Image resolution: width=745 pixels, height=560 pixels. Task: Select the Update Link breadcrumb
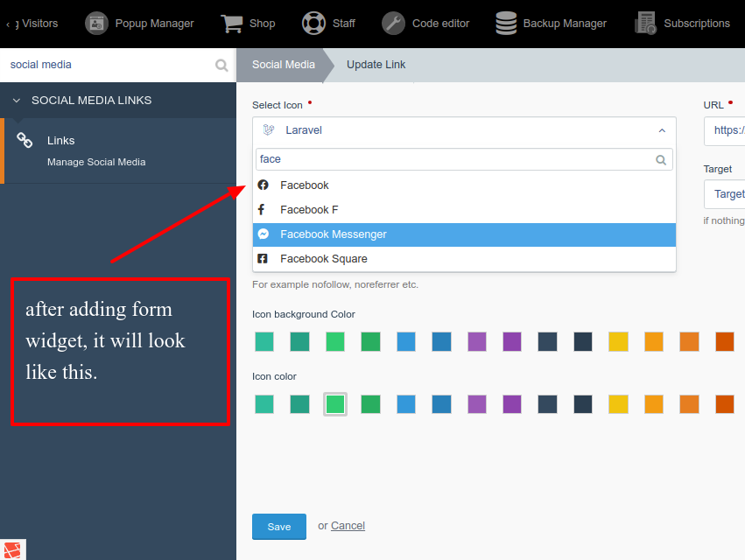(376, 65)
